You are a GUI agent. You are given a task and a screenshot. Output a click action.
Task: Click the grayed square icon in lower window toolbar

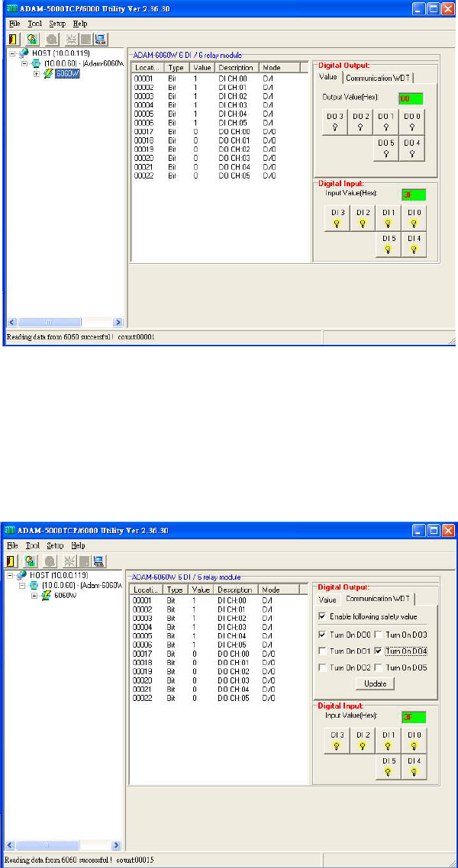click(x=85, y=560)
